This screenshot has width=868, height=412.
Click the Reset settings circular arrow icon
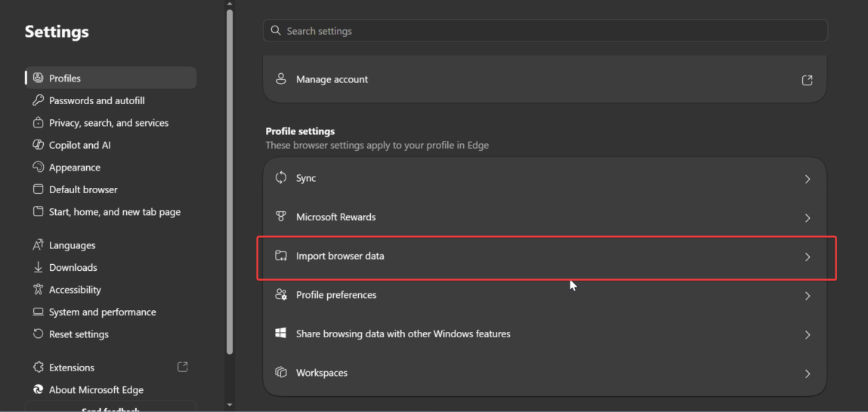point(39,334)
